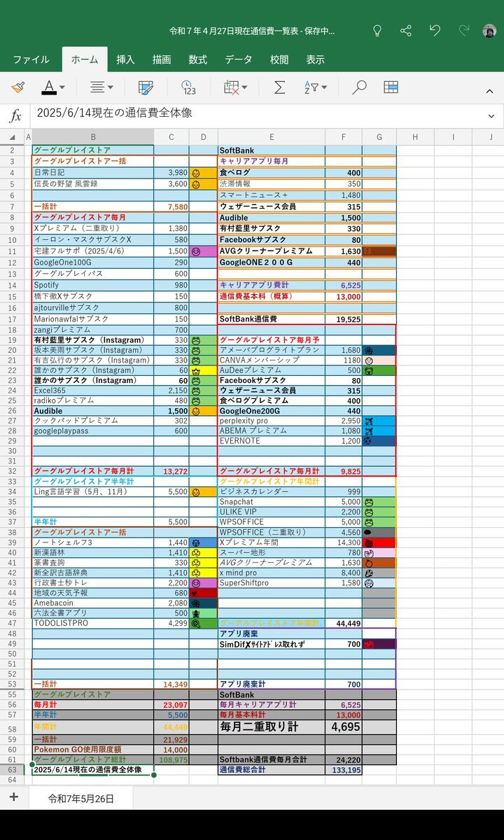Open the 校閲 ribbon tab
The height and width of the screenshot is (840, 504).
click(x=279, y=59)
